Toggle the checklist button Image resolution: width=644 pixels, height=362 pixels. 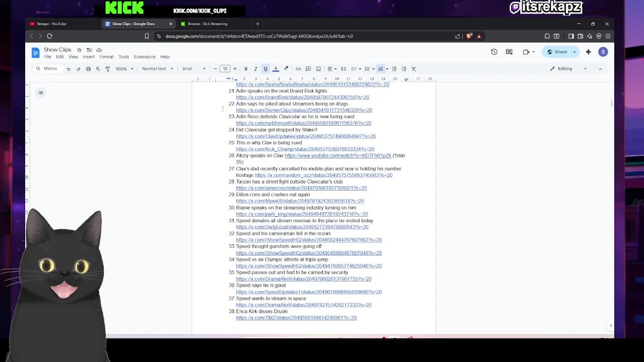(353, 69)
